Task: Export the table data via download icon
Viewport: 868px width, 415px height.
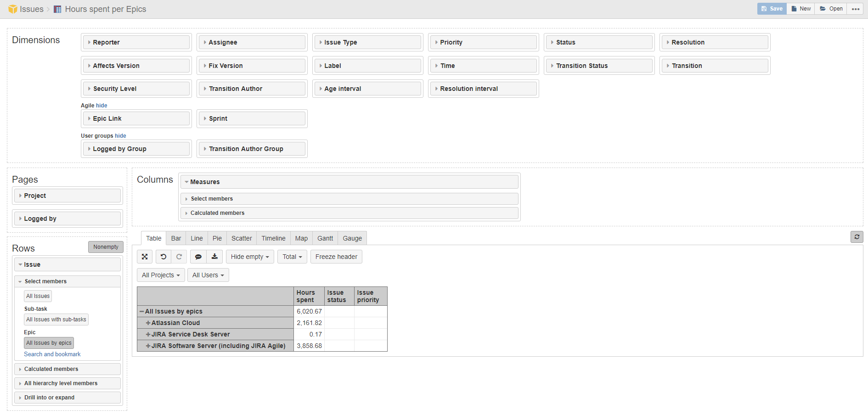Action: click(214, 257)
